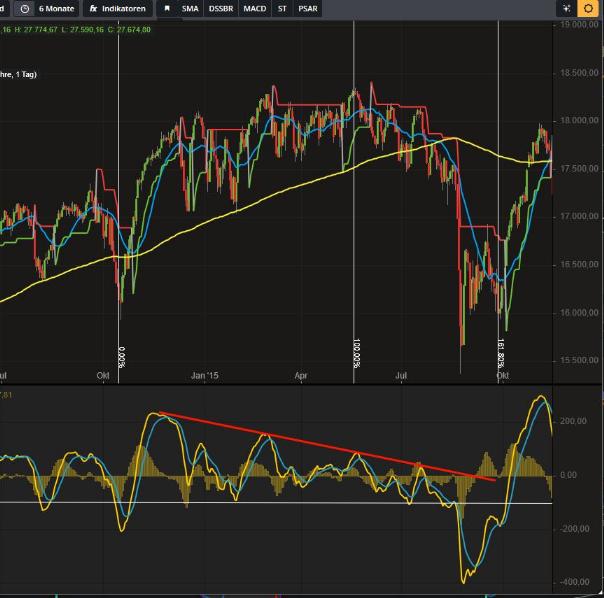
Task: Toggle the MACD indicator shortcut
Action: click(254, 8)
